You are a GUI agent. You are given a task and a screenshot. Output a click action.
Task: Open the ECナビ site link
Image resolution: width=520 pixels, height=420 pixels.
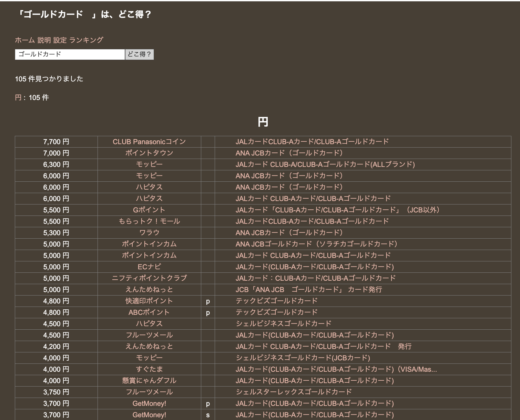(149, 267)
